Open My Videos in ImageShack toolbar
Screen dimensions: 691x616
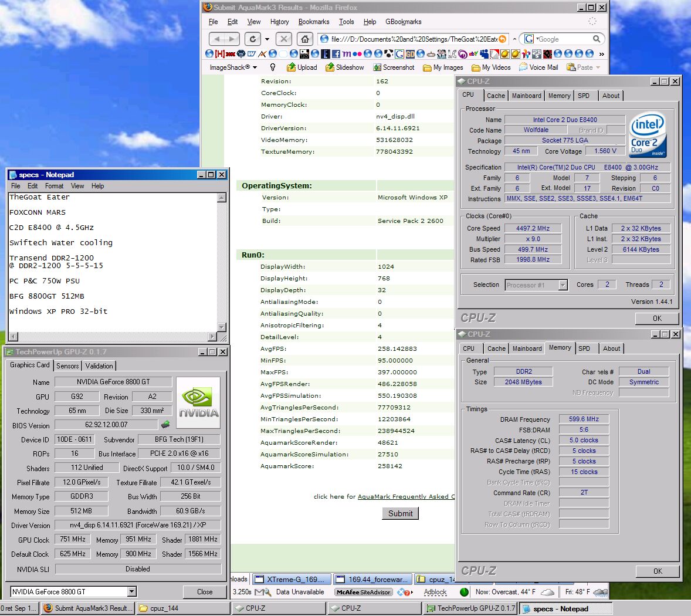coord(491,67)
